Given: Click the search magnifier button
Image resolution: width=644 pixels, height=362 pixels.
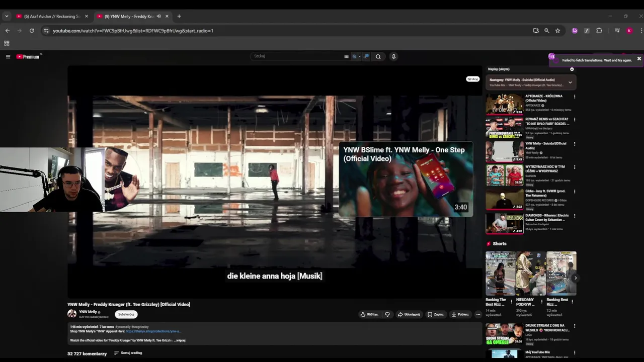Looking at the screenshot, I should point(378,56).
